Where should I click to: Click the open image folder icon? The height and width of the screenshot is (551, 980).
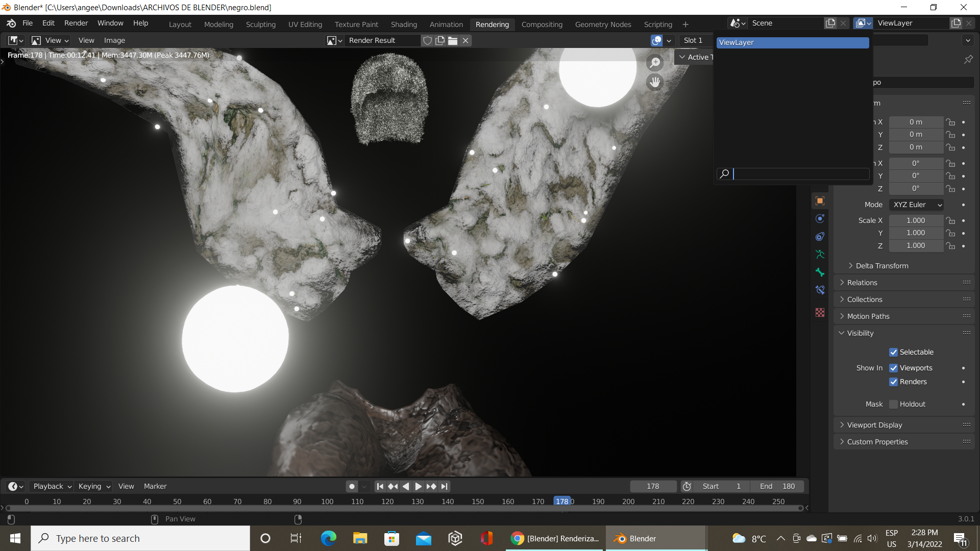coord(453,40)
